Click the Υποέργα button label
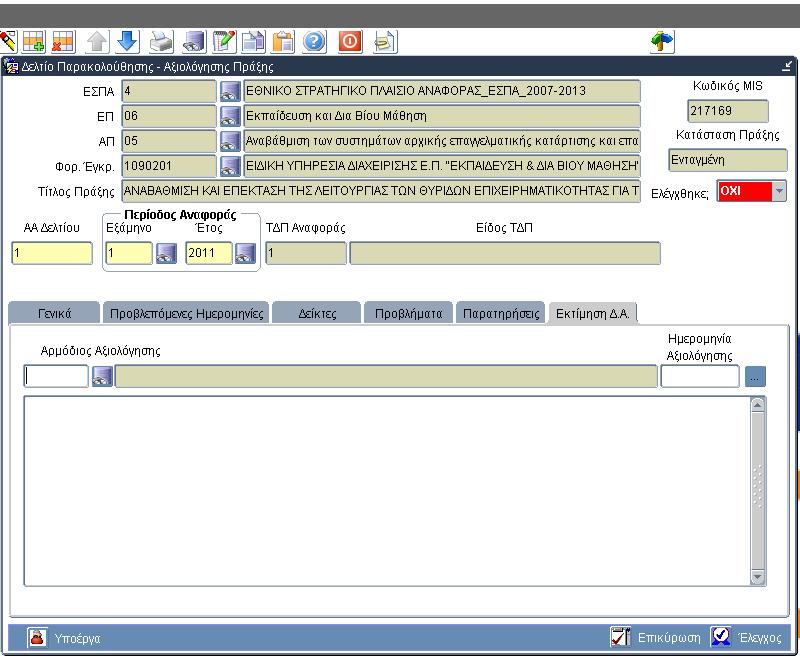The height and width of the screenshot is (656, 800). 77,638
